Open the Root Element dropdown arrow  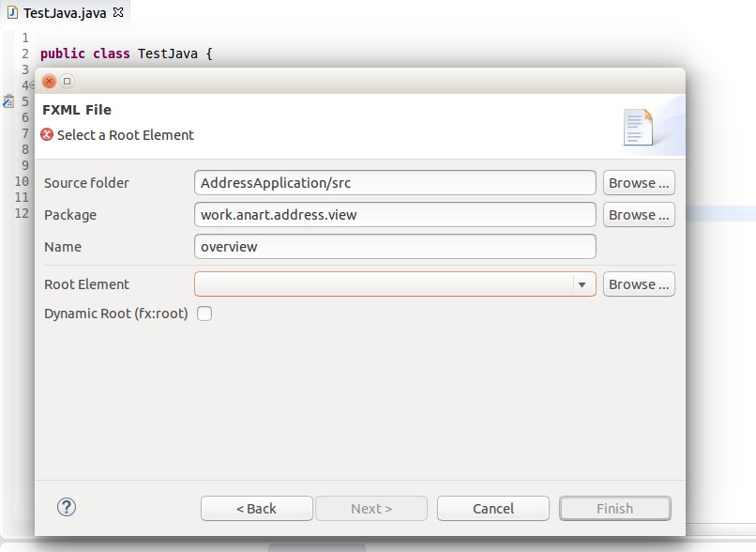coord(582,284)
